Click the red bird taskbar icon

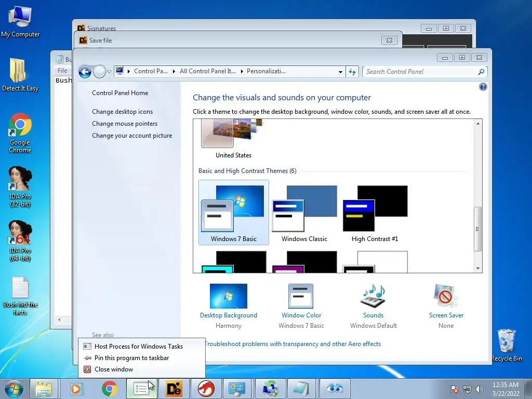[x=206, y=389]
